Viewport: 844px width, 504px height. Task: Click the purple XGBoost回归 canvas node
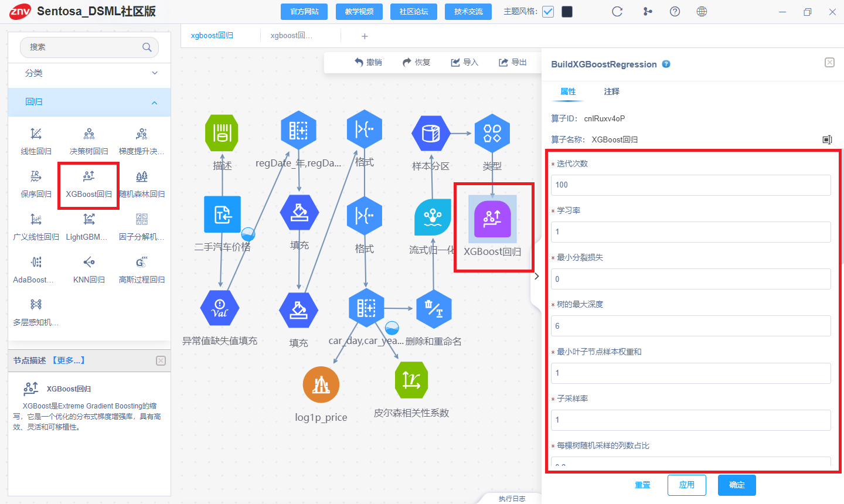click(x=492, y=219)
